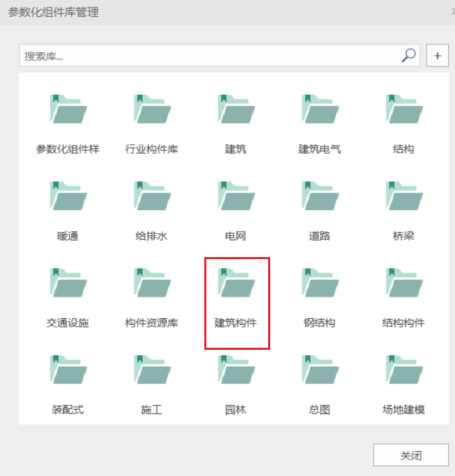Open the 构件资源库 folder icon
The height and width of the screenshot is (476, 455).
(153, 283)
